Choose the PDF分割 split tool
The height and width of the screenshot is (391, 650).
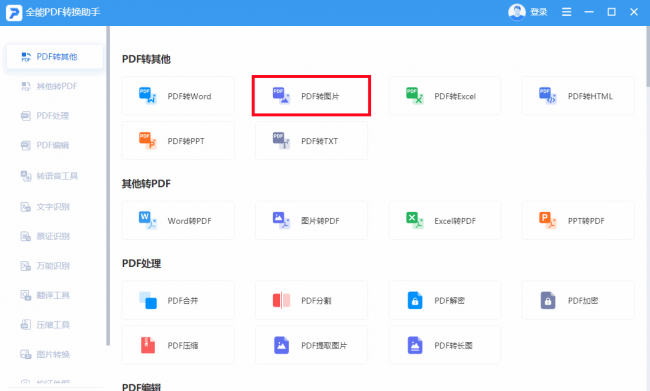(x=311, y=300)
